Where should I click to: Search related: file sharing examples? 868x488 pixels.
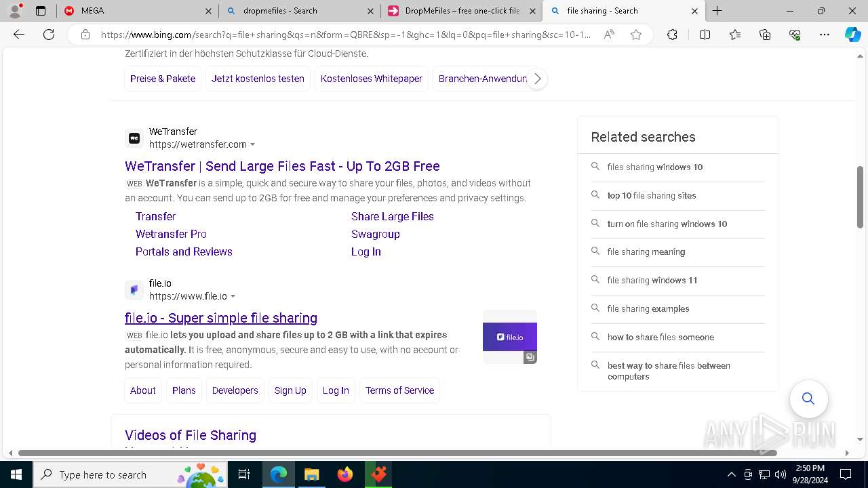(x=678, y=308)
